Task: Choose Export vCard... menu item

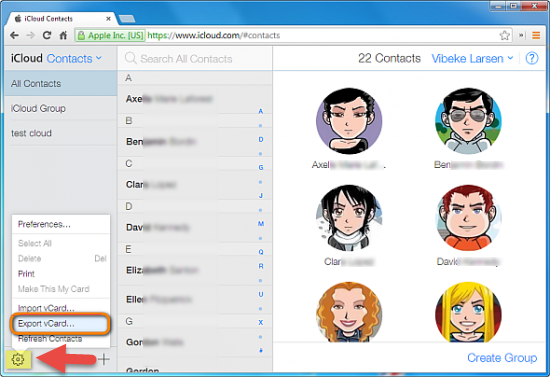Action: pos(61,324)
